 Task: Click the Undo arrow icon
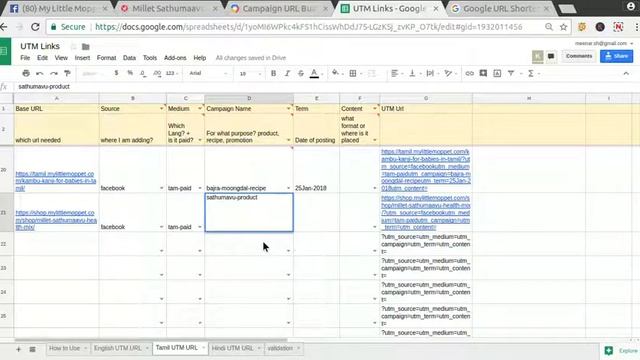pos(40,73)
